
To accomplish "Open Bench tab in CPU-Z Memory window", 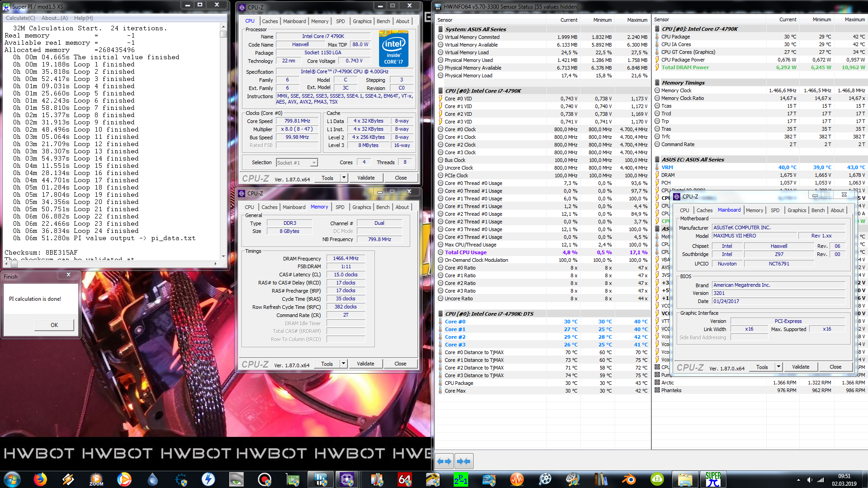I will (x=383, y=207).
